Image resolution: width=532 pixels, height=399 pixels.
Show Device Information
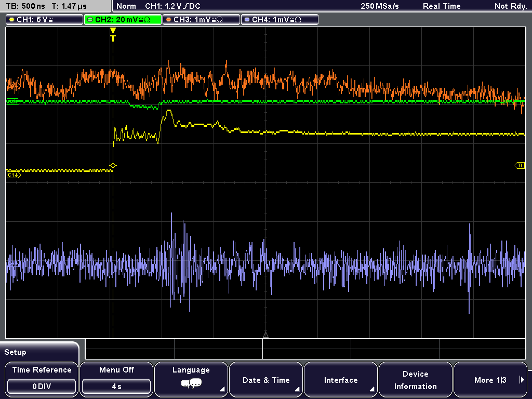point(415,379)
